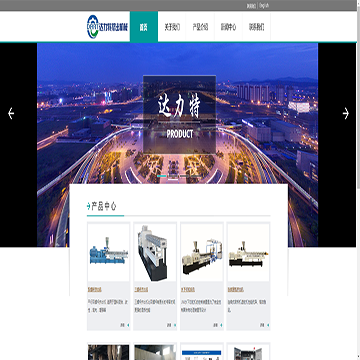Image resolution: width=360 pixels, height=360 pixels.
Task: Click the details arrow on the blue extruder card
Action: (x=128, y=325)
